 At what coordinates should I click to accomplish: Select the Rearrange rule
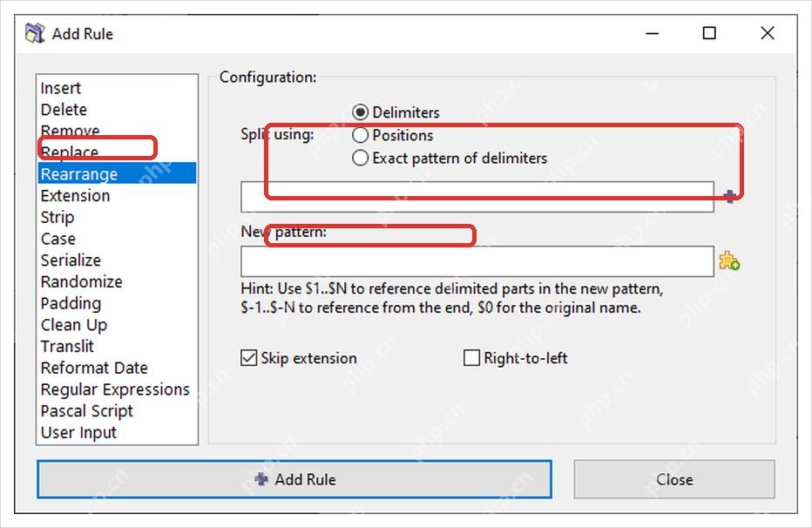coord(117,174)
